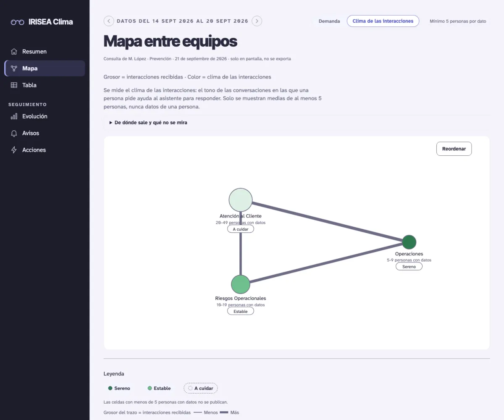
Task: Click '20-49 personas con datos' text
Action: click(241, 223)
